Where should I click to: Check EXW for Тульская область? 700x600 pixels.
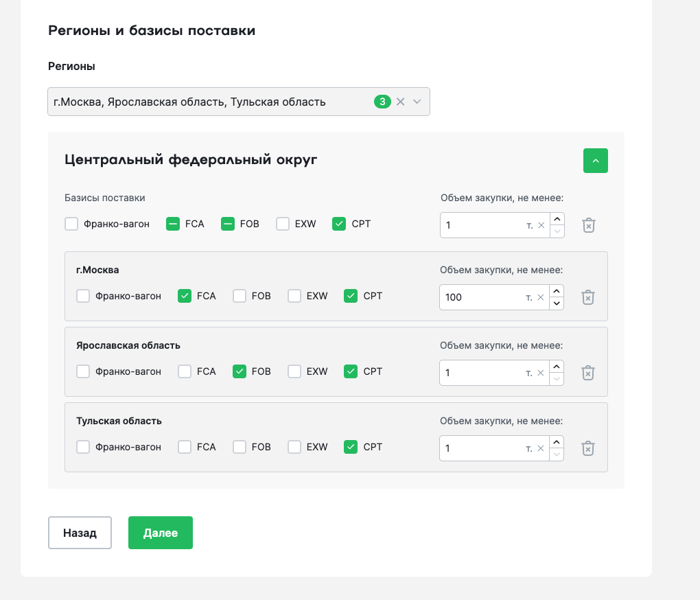click(294, 447)
